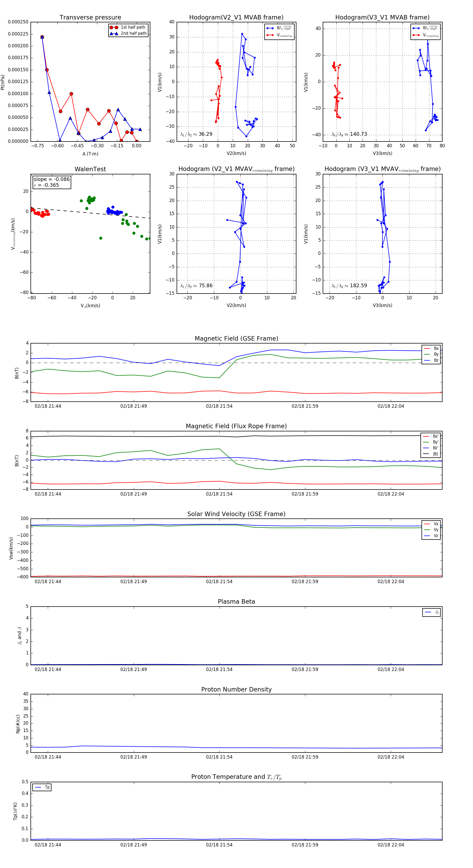Select the 'Vz' legend entry
Viewport: 473px width, 868px height.
click(431, 536)
